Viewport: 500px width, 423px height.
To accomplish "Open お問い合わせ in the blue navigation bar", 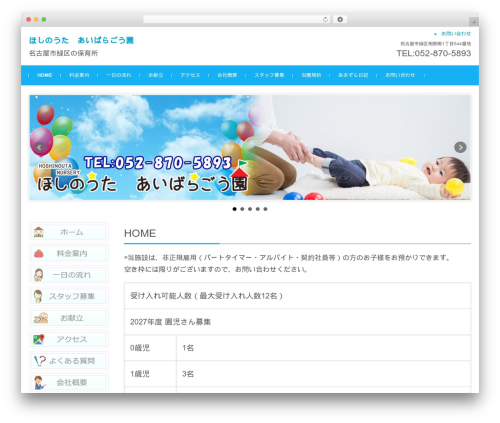I will pos(400,75).
